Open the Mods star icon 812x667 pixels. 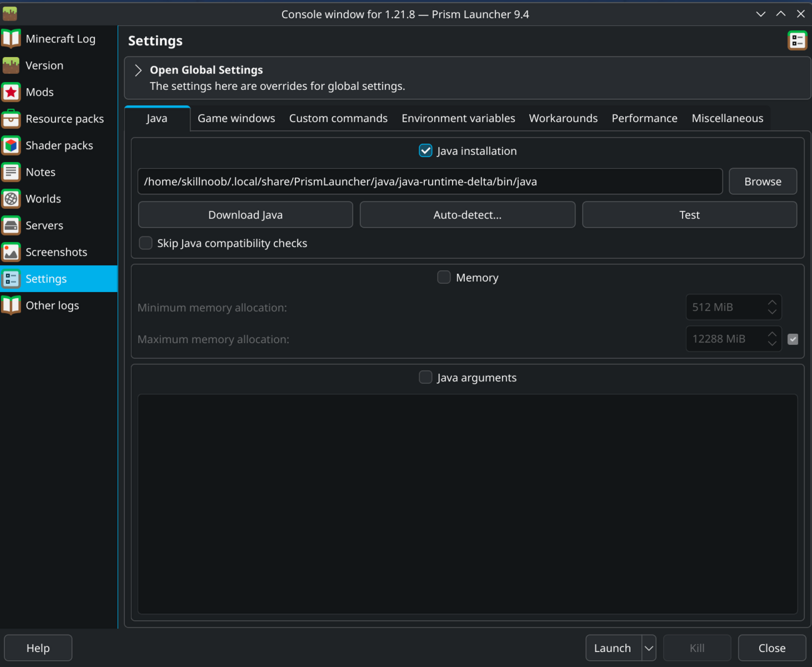(x=11, y=92)
